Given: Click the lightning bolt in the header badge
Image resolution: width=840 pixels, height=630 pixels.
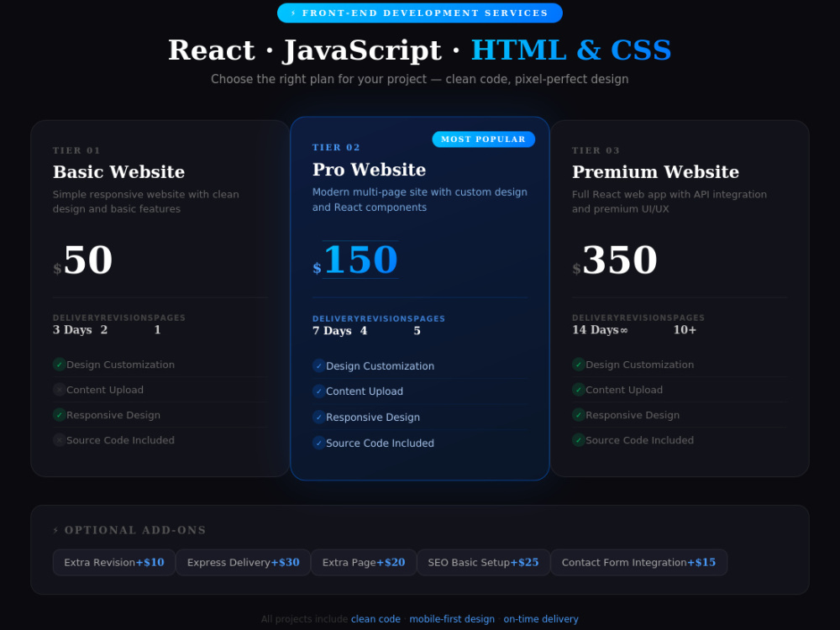Looking at the screenshot, I should click(293, 13).
